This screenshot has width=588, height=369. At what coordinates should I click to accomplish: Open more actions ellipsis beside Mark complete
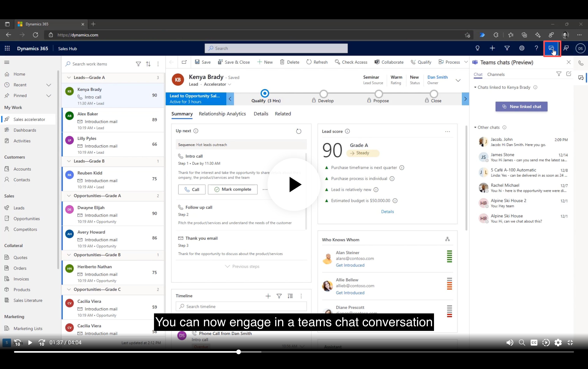tap(265, 189)
